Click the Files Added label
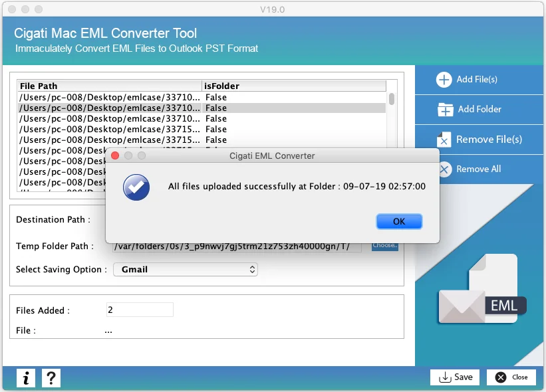Screen dimensions: 546x392 (43, 310)
